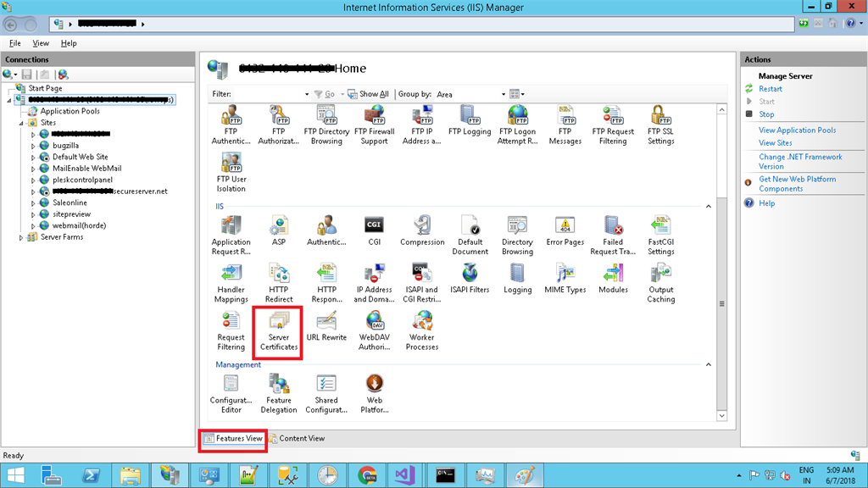Open the Filter dropdown arrow
This screenshot has height=488, width=868.
point(307,95)
